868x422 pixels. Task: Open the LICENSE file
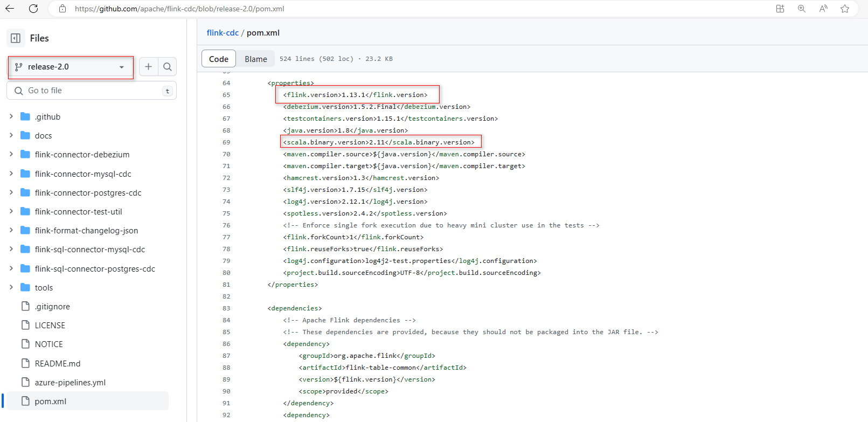click(x=50, y=326)
